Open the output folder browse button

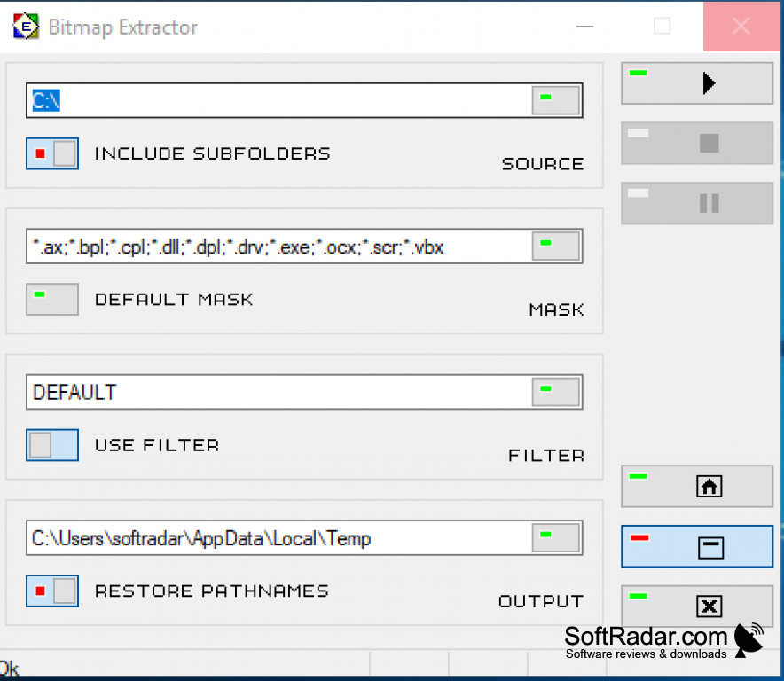(x=556, y=538)
